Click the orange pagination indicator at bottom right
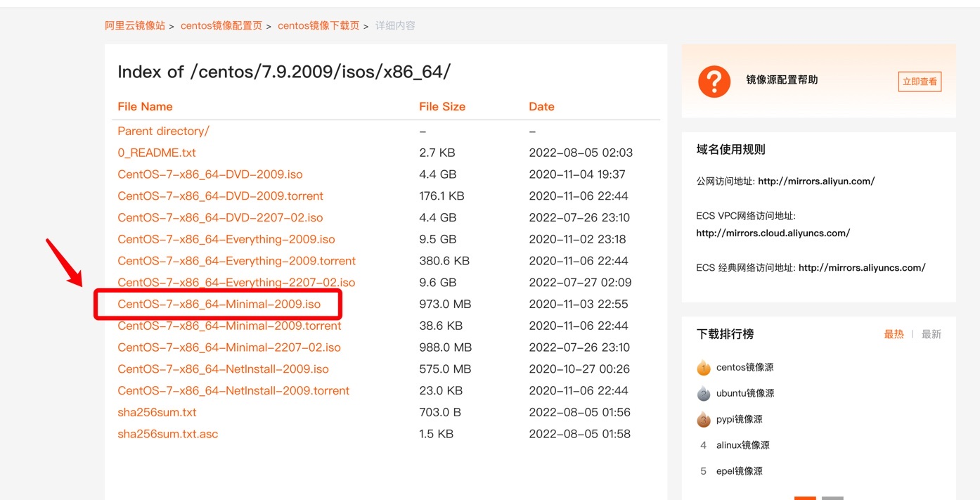This screenshot has width=980, height=500. tap(804, 497)
